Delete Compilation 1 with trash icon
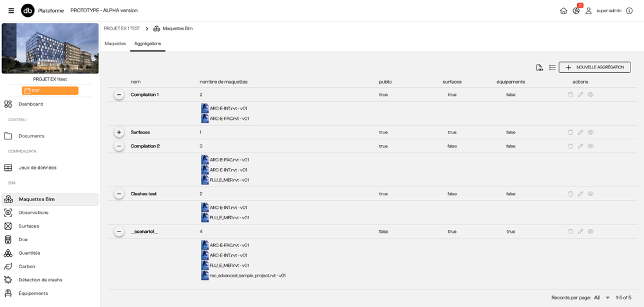The width and height of the screenshot is (644, 307). pyautogui.click(x=570, y=95)
